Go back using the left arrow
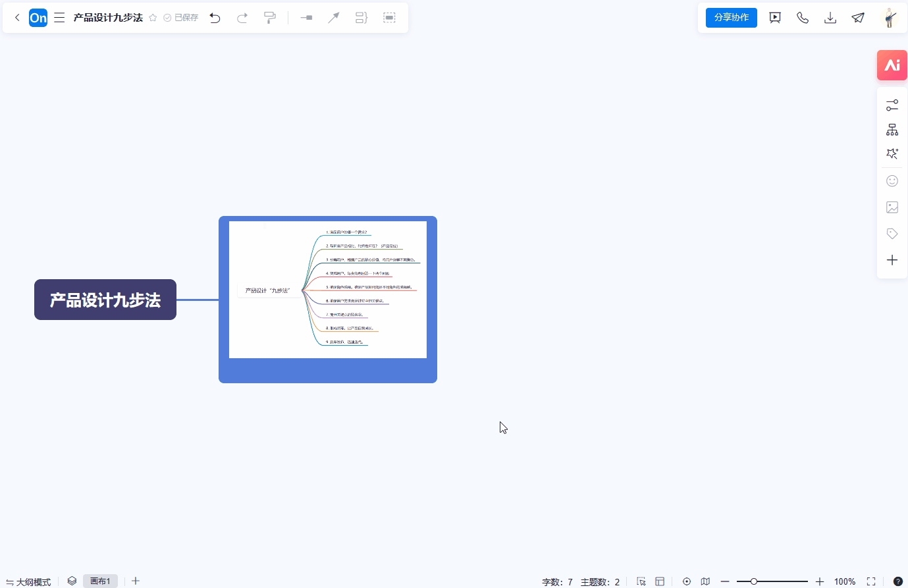908x588 pixels. coord(17,18)
